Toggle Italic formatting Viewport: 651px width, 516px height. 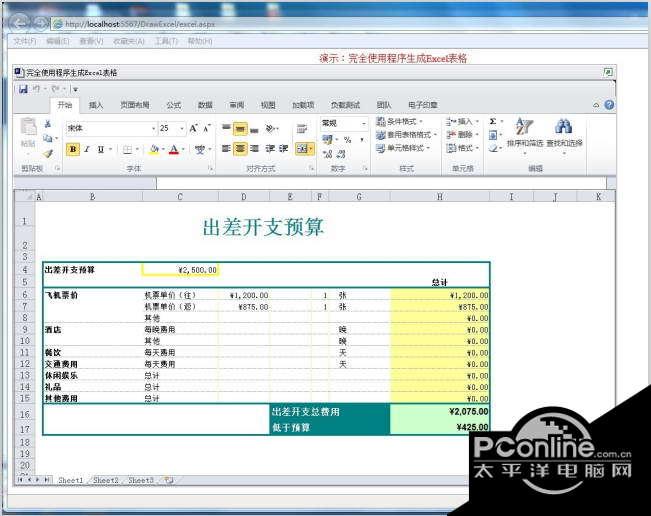tap(87, 149)
